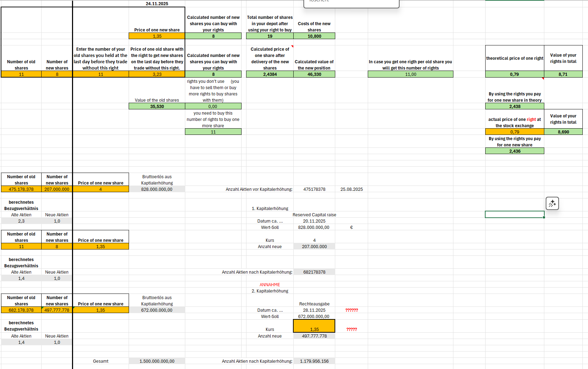Select the 11,00 number of rights cell
Viewport: 588px width, 369px height.
(410, 74)
